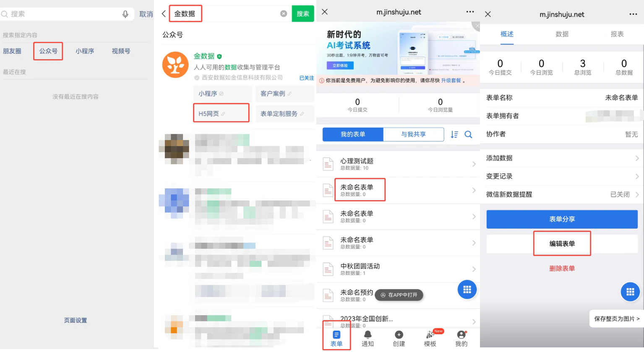
Task: Select the 概述 tab
Action: [x=507, y=34]
